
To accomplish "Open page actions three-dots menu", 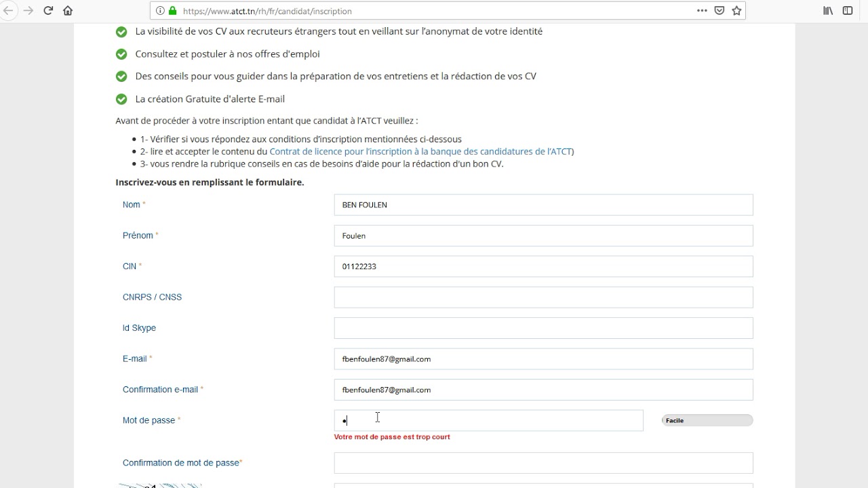I will tap(702, 11).
